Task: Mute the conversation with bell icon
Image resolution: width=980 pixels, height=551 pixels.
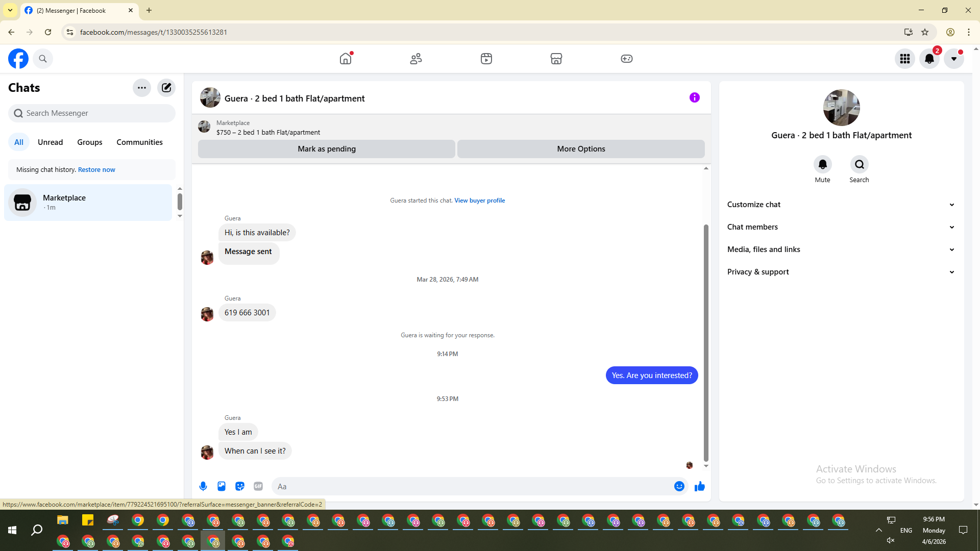Action: click(x=823, y=164)
